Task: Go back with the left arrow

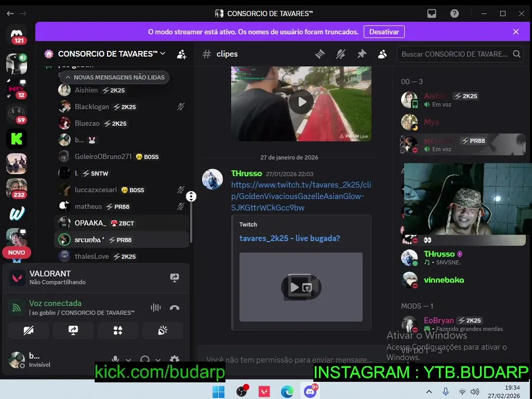Action: click(x=10, y=13)
